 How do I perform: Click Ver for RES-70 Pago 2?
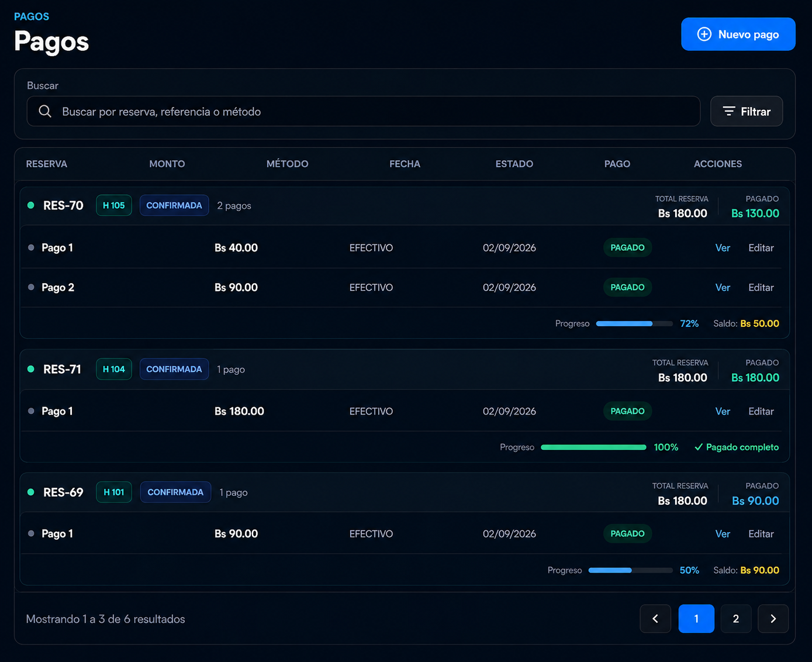click(723, 288)
